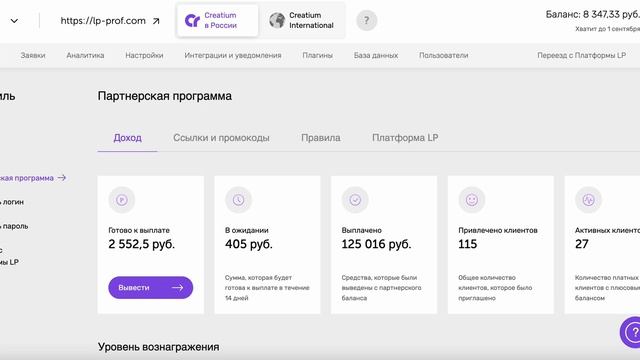Open the Плагины menu item
The width and height of the screenshot is (640, 360).
(318, 56)
